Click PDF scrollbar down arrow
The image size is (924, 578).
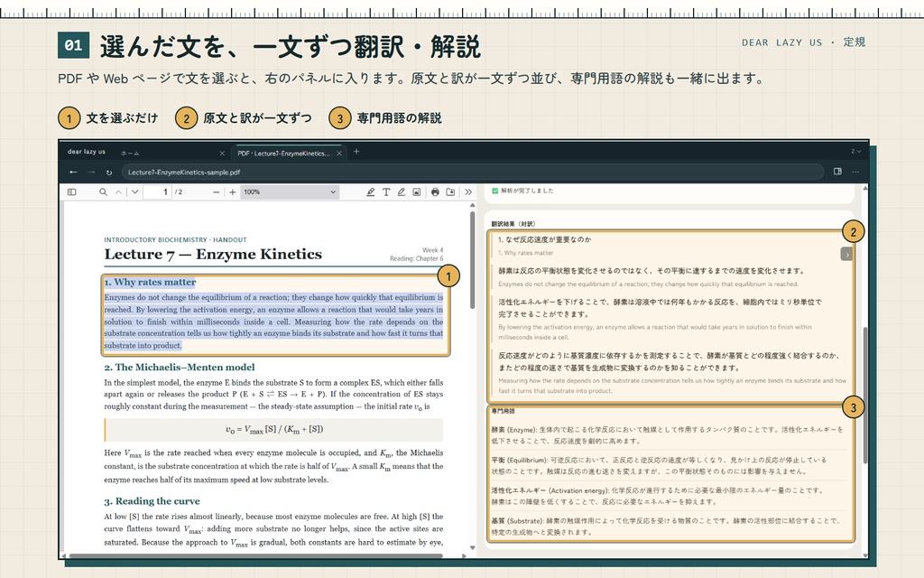[472, 548]
